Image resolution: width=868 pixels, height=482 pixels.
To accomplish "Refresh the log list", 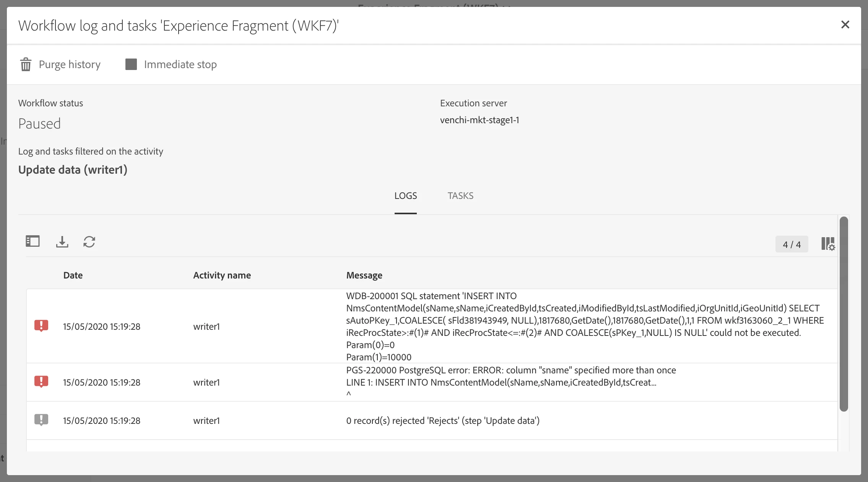I will (89, 241).
